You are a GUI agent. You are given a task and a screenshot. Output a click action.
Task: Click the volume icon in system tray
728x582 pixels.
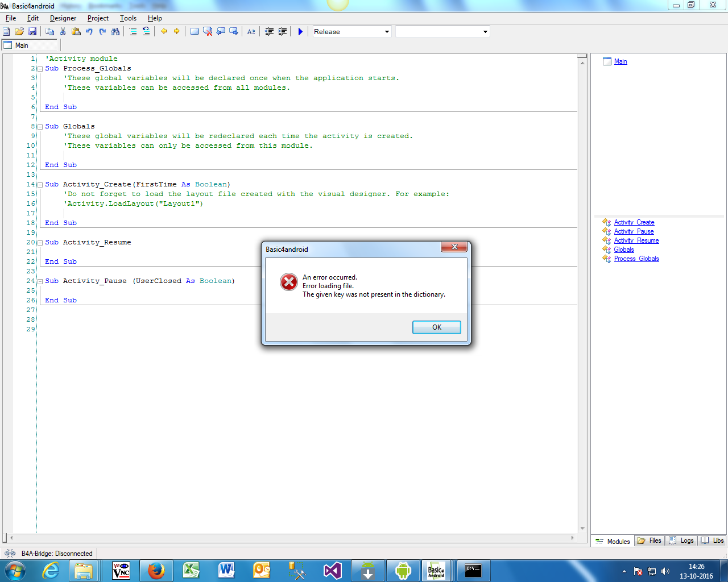coord(665,571)
